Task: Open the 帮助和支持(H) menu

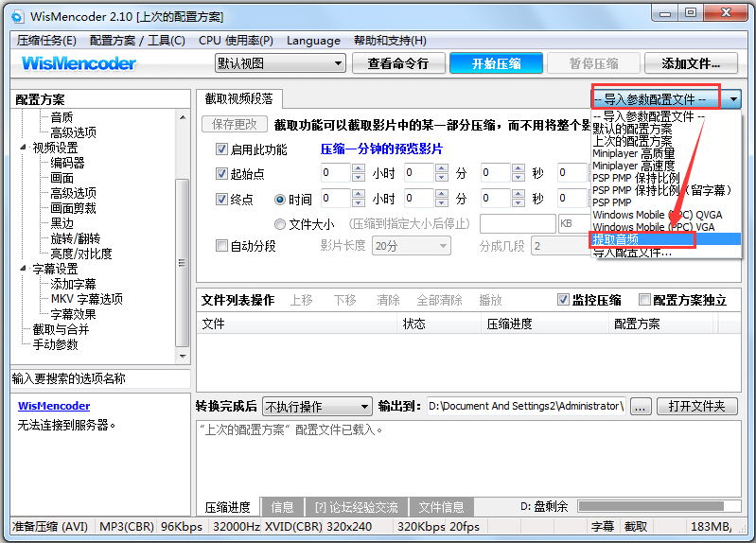Action: pos(390,41)
